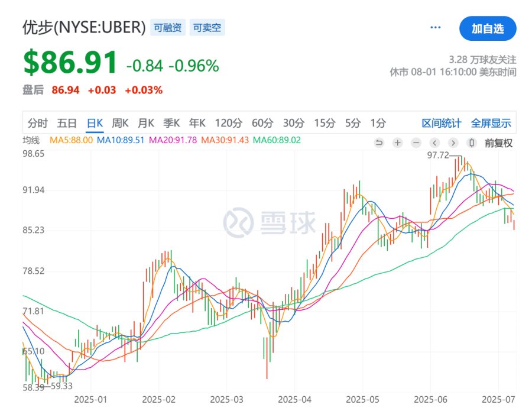This screenshot has width=532, height=411.
Task: Click the 可融资 tag
Action: pos(168,27)
